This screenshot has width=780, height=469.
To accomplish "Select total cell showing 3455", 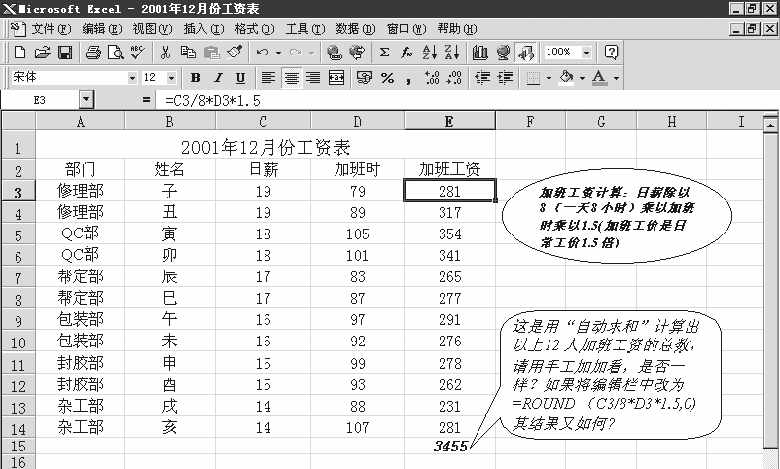I will tap(450, 446).
